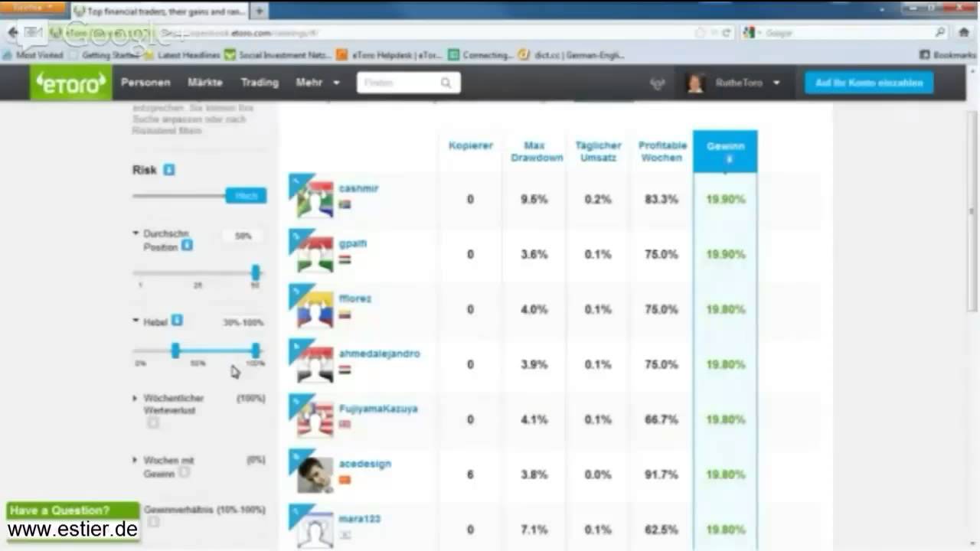
Task: Click mara123's avatar picture
Action: [315, 530]
